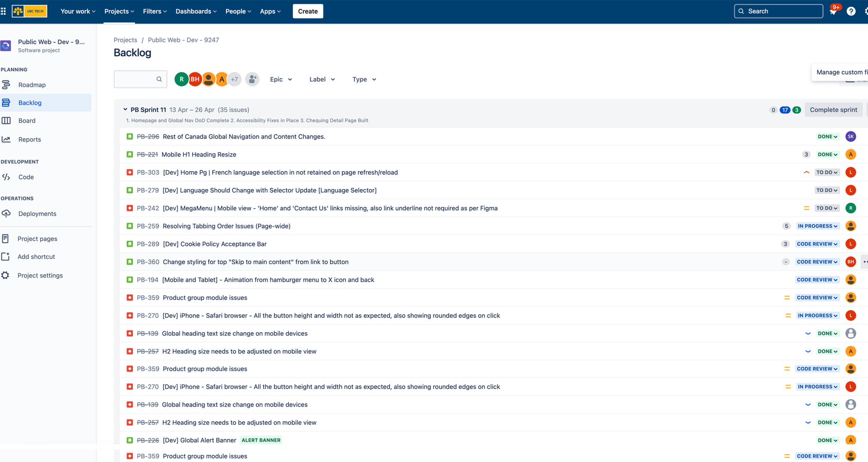
Task: Open Deployments in the sidebar
Action: (37, 214)
